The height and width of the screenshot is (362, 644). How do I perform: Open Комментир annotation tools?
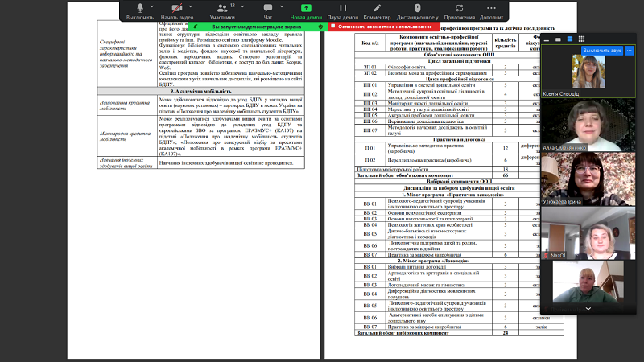coord(377,10)
